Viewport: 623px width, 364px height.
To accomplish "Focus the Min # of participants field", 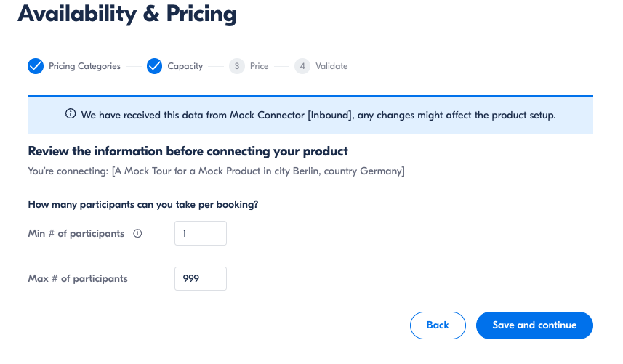I will [201, 234].
